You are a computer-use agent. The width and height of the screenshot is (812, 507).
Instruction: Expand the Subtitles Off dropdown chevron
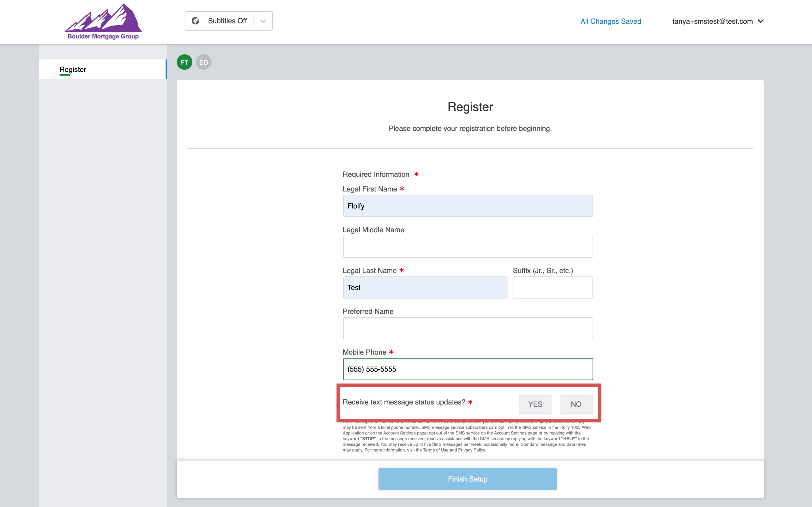click(x=263, y=21)
